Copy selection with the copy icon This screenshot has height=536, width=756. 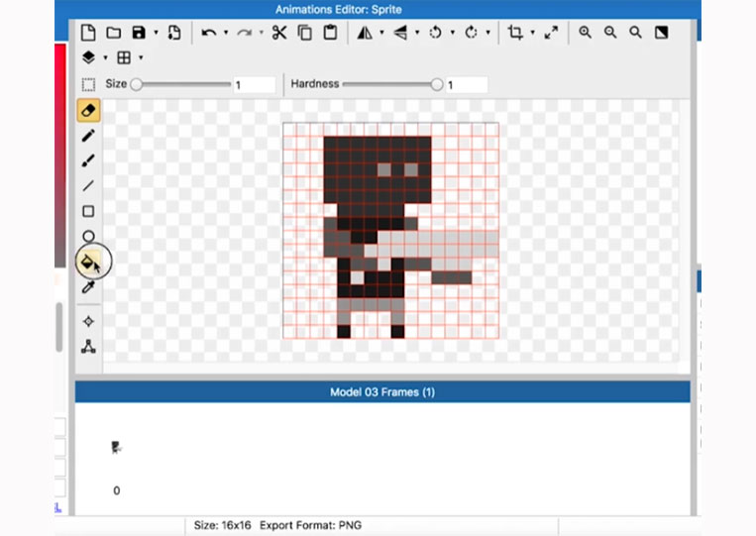point(305,33)
